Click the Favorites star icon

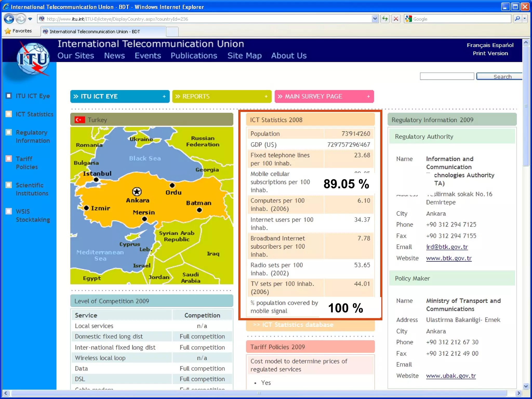tap(8, 31)
